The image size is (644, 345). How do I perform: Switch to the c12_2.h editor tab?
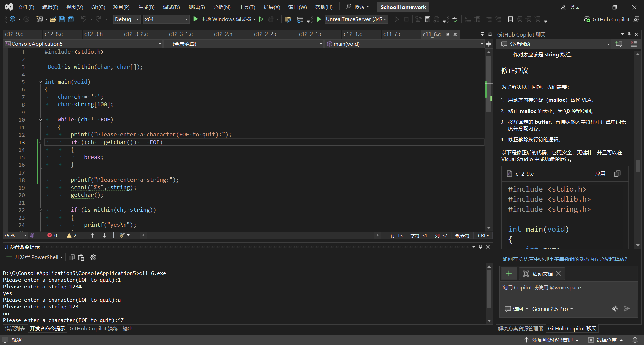[x=223, y=34]
